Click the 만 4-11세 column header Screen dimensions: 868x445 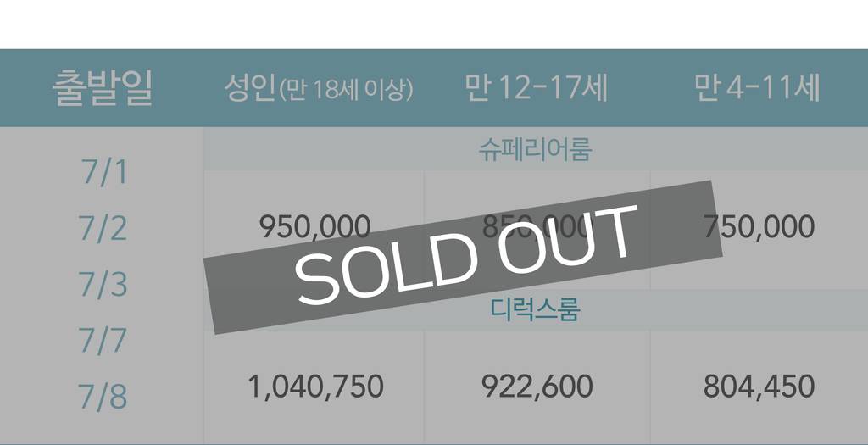756,88
